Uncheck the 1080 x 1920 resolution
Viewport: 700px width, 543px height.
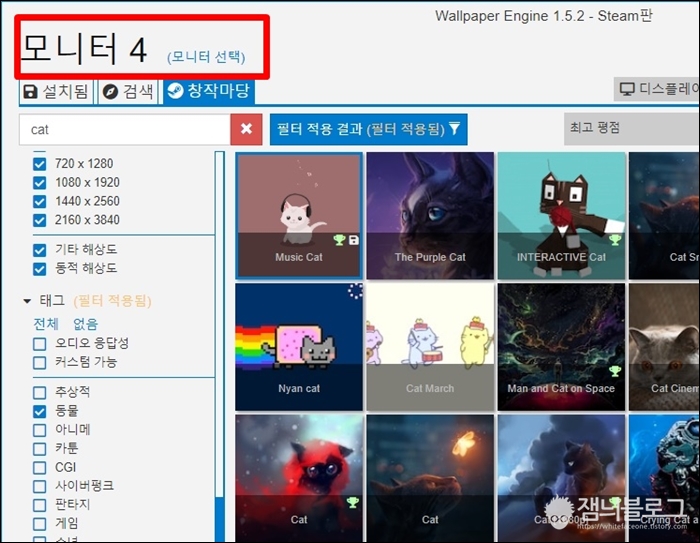pyautogui.click(x=40, y=183)
